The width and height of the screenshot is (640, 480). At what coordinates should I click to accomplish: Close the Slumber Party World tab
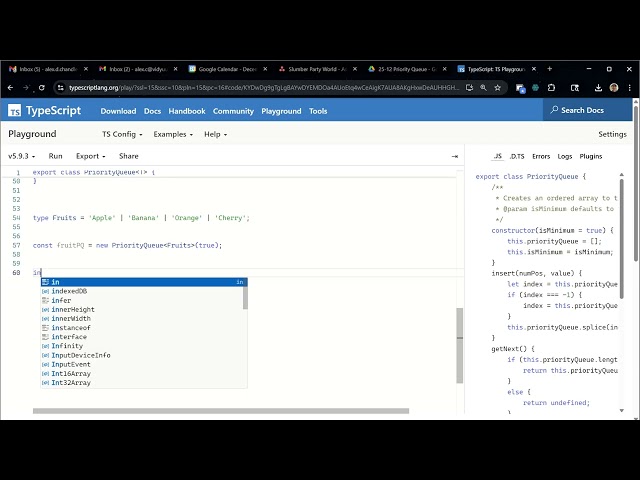click(355, 69)
